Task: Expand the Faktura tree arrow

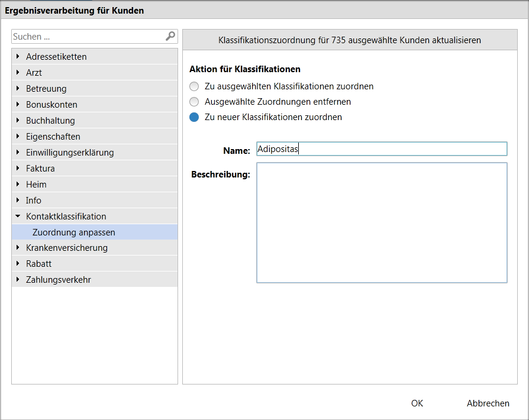Action: click(x=18, y=169)
